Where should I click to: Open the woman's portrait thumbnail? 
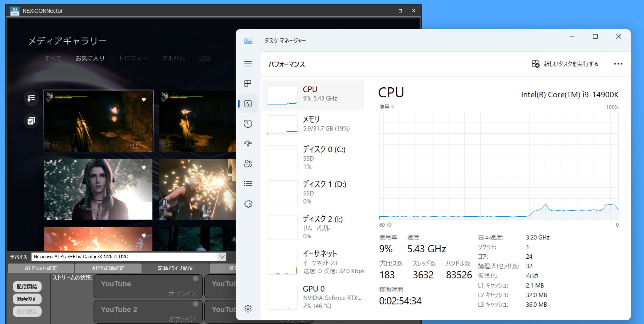[x=98, y=189]
